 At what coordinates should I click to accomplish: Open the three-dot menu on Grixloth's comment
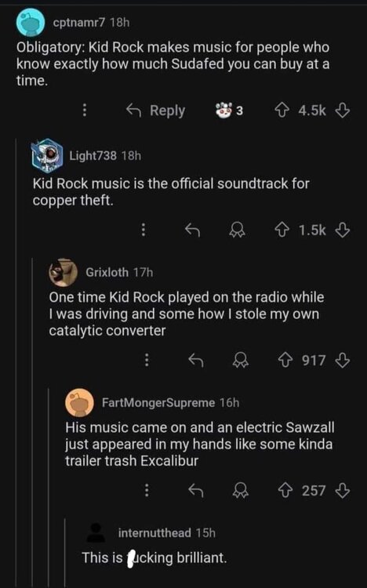(147, 360)
